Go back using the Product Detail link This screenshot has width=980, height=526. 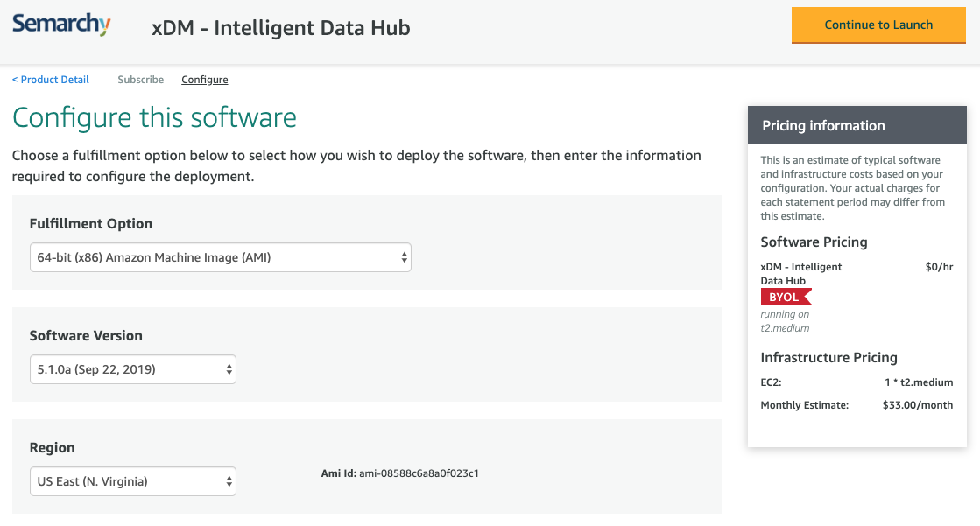click(x=50, y=80)
